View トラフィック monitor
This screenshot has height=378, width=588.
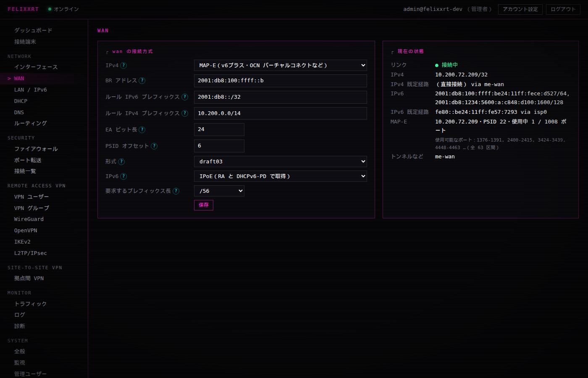(x=31, y=304)
